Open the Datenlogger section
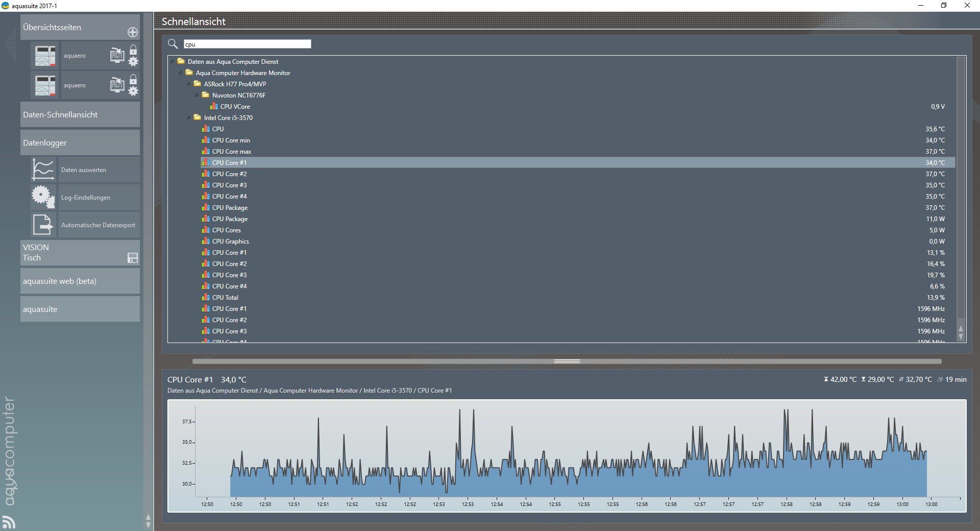 80,143
